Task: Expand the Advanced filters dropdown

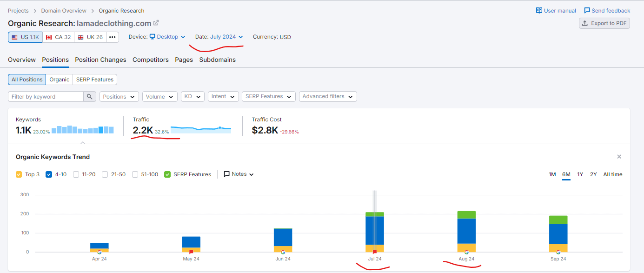Action: click(x=327, y=97)
